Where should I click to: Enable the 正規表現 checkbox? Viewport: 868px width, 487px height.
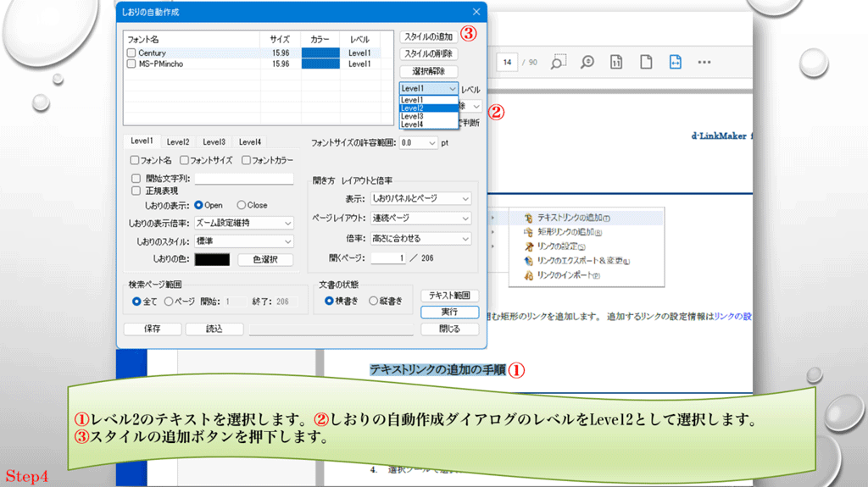click(136, 191)
